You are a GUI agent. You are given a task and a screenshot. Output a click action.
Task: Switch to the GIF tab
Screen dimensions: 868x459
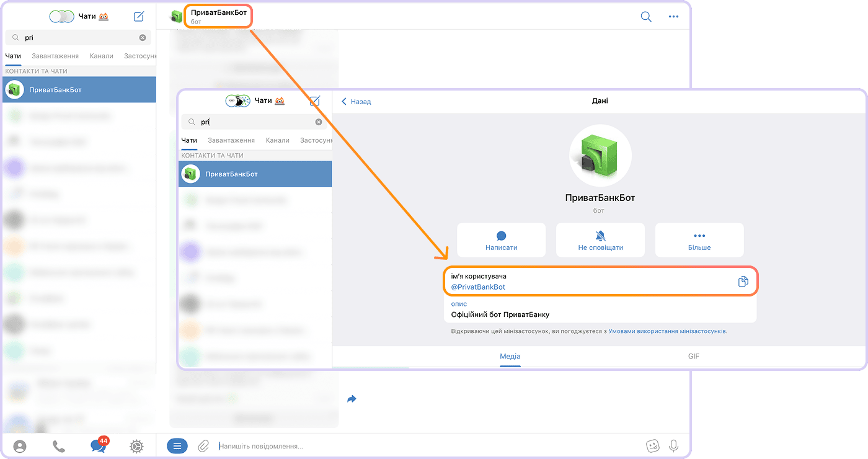pyautogui.click(x=694, y=356)
